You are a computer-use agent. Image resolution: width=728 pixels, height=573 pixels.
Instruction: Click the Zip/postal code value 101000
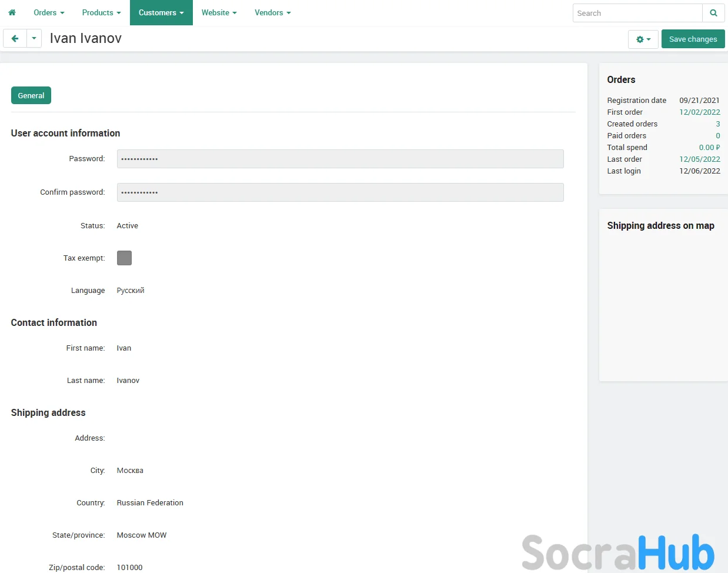tap(130, 567)
